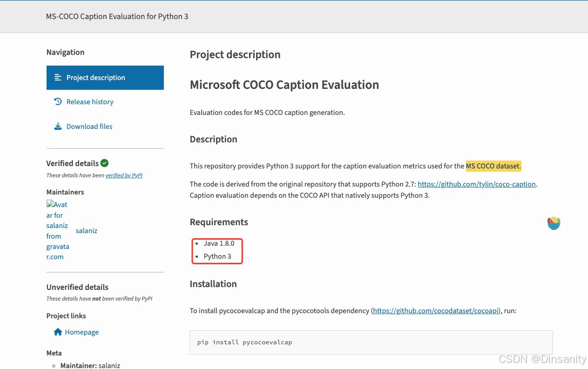Click the "Maintainers" label
Screen dimensions: 588x369
(x=65, y=192)
